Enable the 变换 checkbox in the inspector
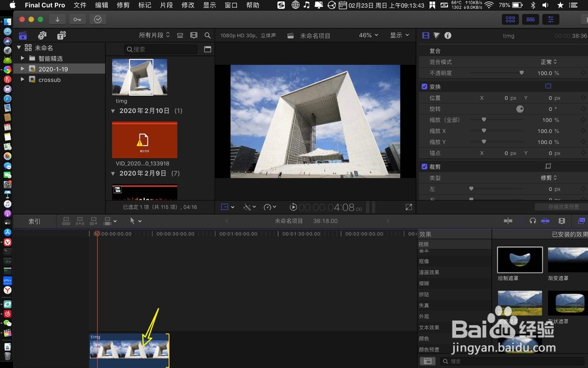 [x=425, y=86]
